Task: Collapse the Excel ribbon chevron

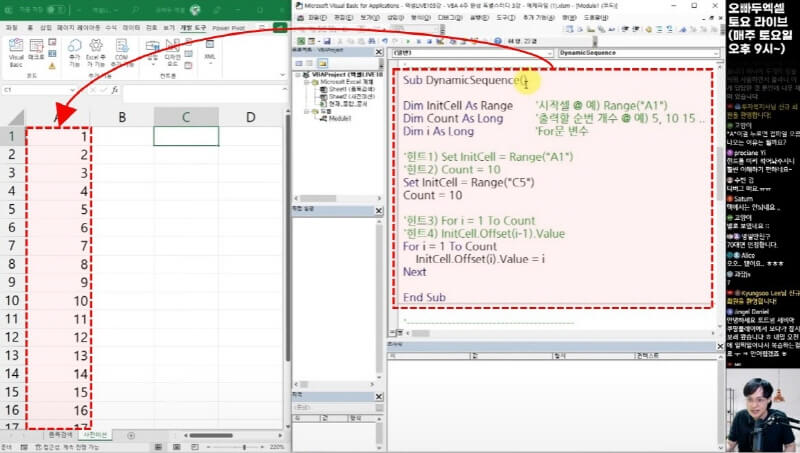Action: [x=283, y=75]
